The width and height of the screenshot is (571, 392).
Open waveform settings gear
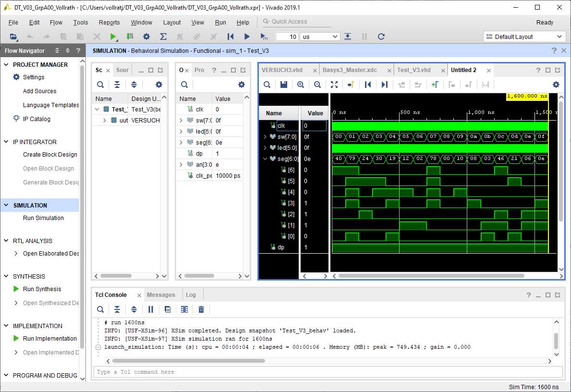(x=556, y=85)
